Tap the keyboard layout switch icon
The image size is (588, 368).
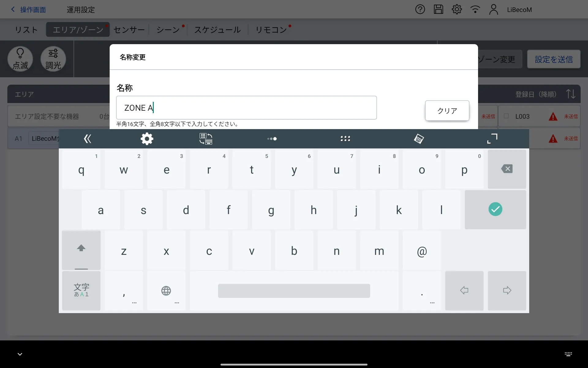point(206,139)
